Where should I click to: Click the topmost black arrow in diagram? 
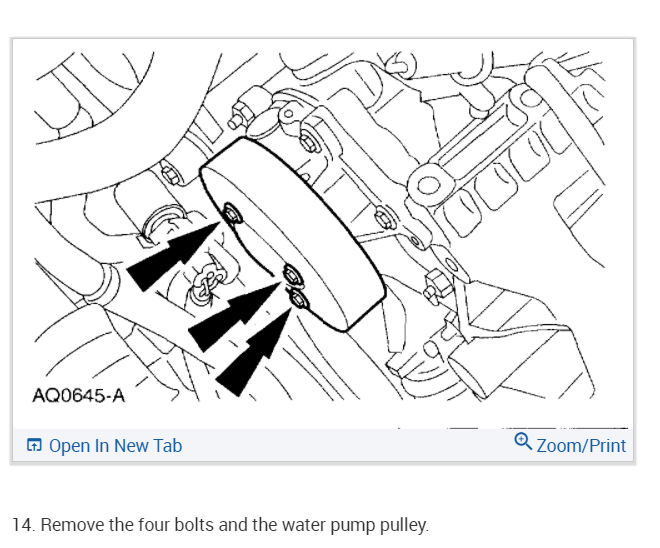click(x=173, y=256)
